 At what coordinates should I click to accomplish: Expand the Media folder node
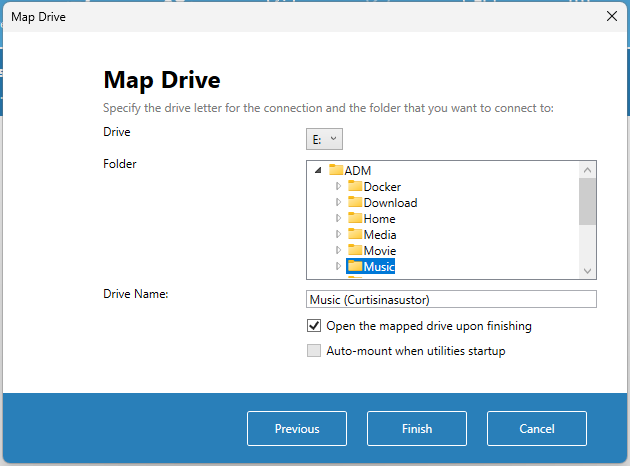(x=338, y=235)
